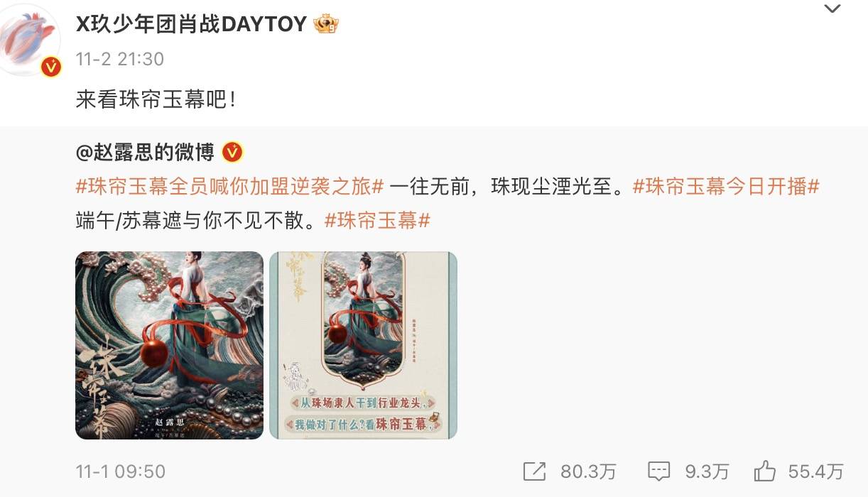Click the orange verified badge on avatar

[51, 67]
